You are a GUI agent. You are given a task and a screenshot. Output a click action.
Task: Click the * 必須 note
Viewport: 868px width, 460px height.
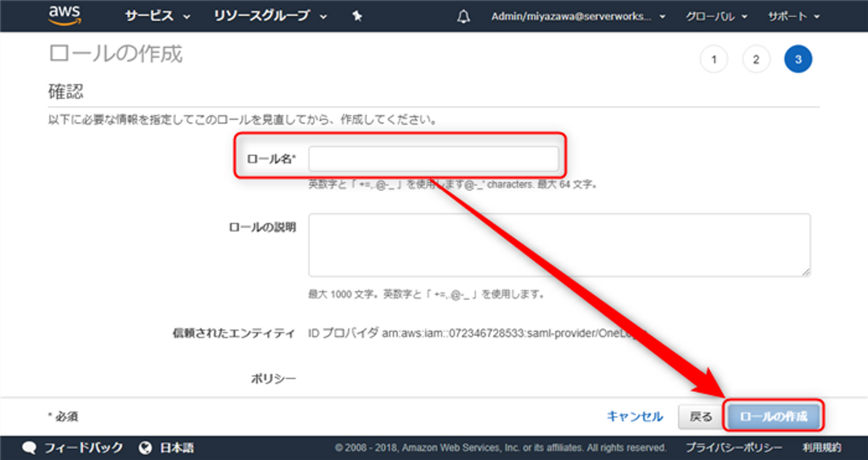click(63, 417)
